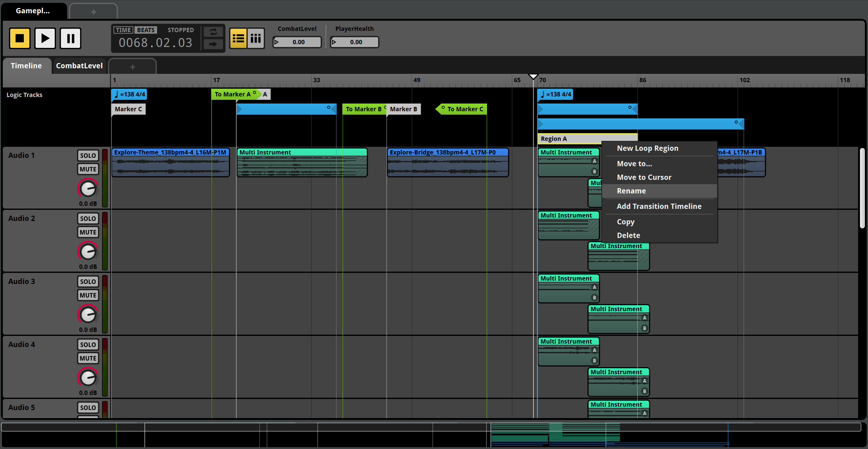Click the Logic Tracks header
Viewport: 868px width, 449px height.
pos(25,95)
